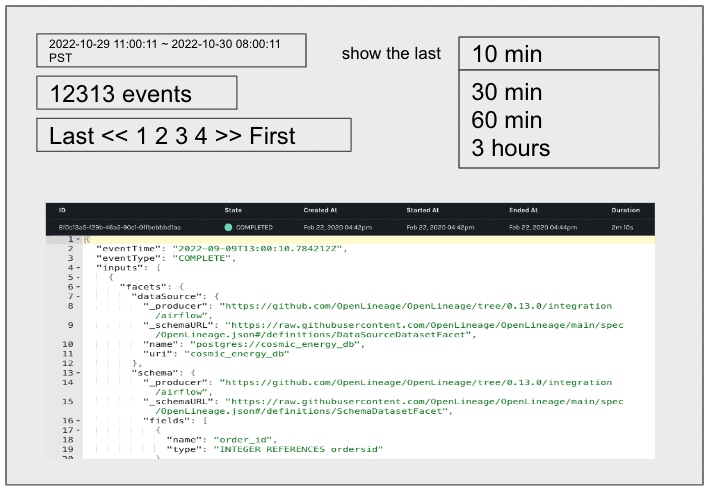Go to the Last page in pagination
Viewport: 708px width, 490px height.
pos(70,135)
